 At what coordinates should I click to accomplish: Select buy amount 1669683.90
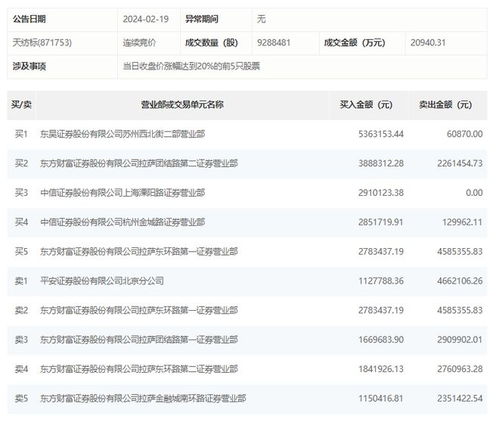[x=381, y=340]
